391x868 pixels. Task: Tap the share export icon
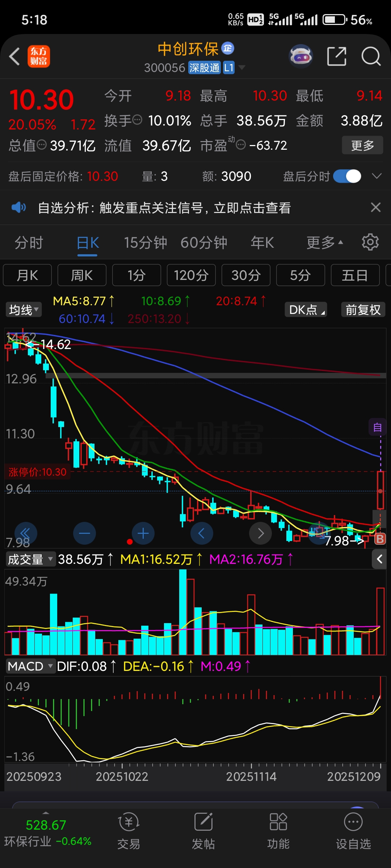tap(337, 56)
